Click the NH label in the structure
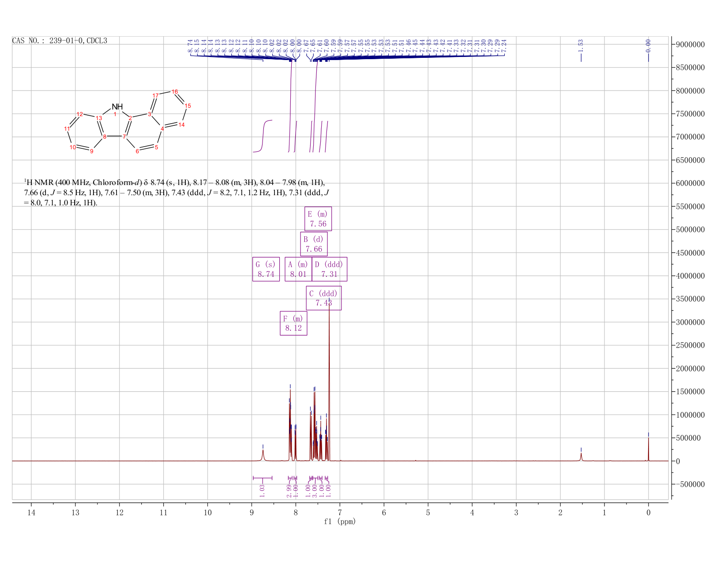 point(117,107)
